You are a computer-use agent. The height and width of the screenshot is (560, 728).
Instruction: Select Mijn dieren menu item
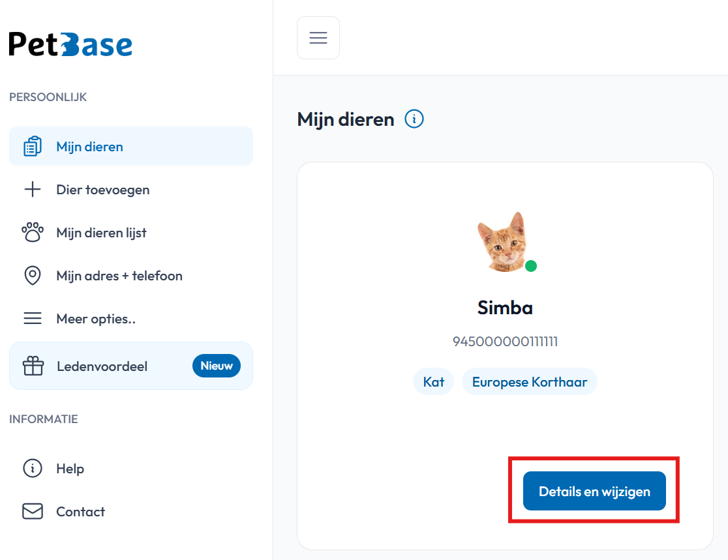[x=131, y=146]
